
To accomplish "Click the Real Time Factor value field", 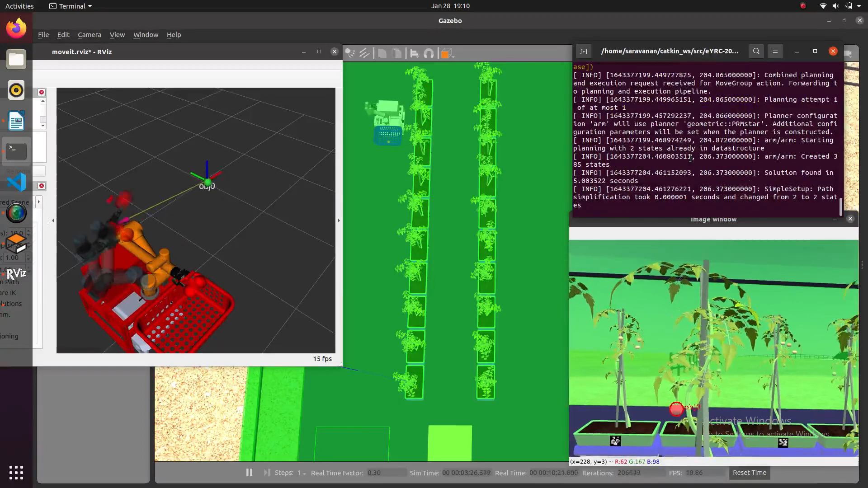I will coord(387,473).
